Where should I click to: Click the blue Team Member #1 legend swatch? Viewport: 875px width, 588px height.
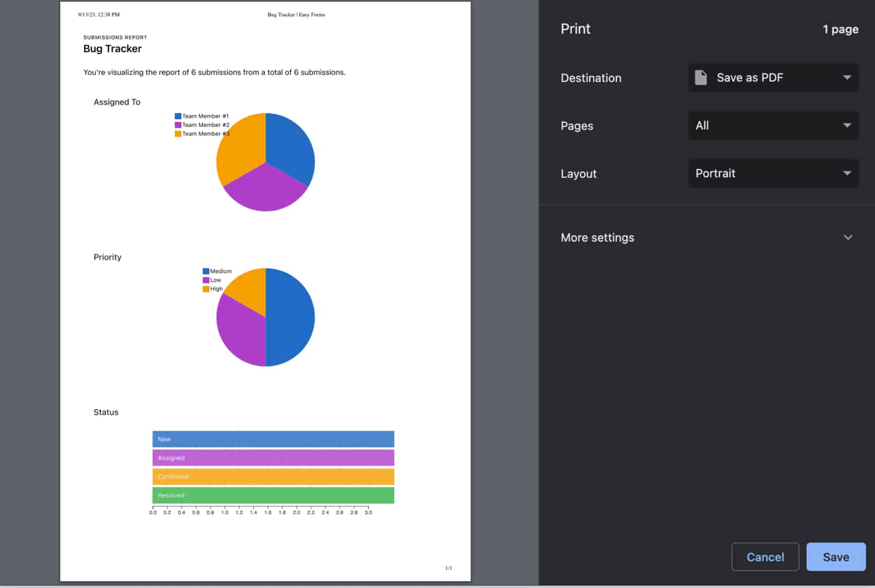178,116
